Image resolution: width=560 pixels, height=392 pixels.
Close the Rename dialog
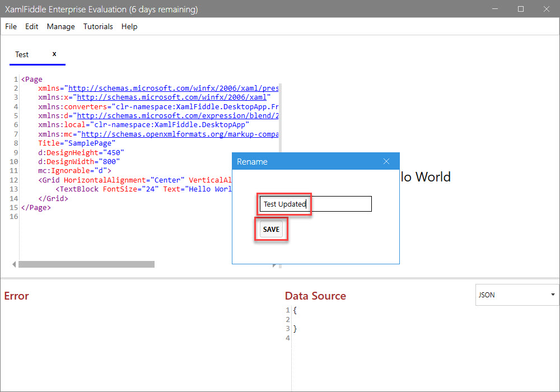tap(386, 161)
